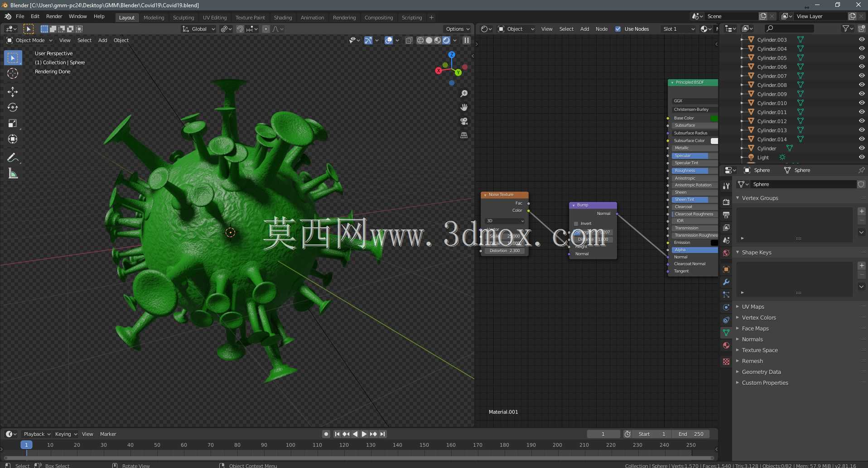This screenshot has width=868, height=468.
Task: Open the Slot 1 material dropdown
Action: pos(678,29)
